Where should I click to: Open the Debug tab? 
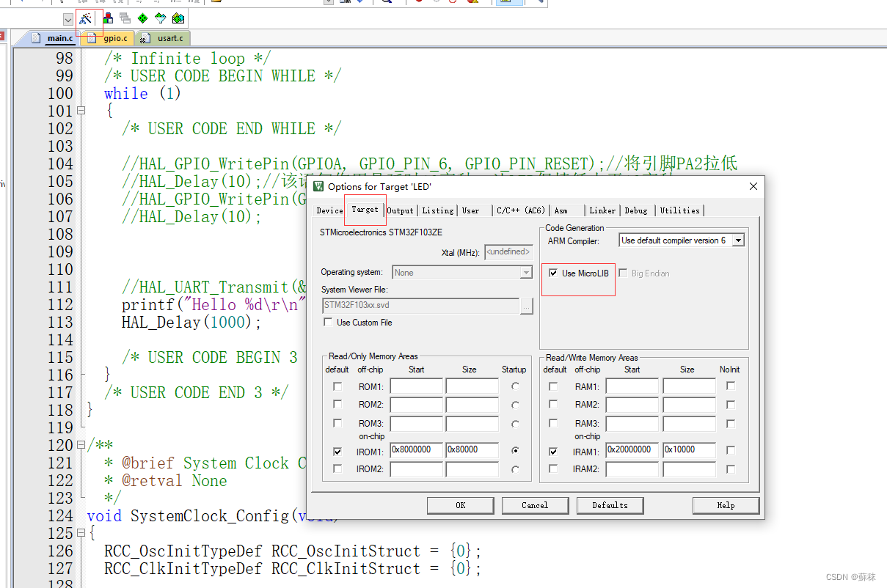tap(636, 210)
